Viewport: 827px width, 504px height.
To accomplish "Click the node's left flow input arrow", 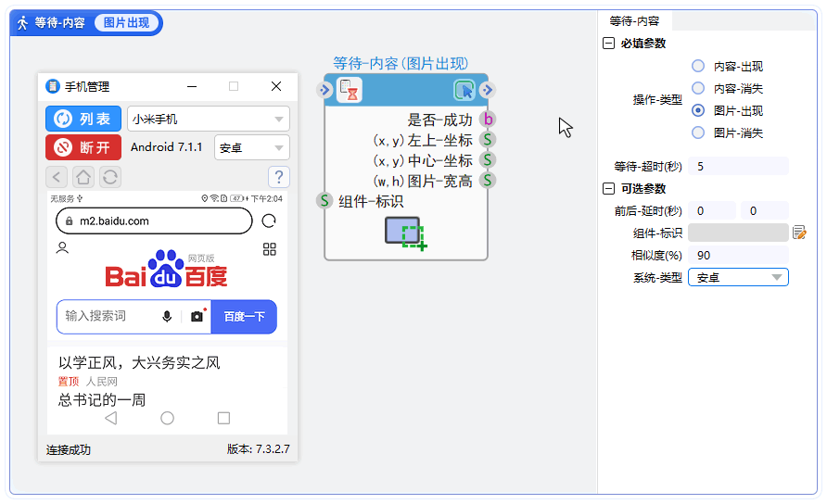I will coord(324,90).
